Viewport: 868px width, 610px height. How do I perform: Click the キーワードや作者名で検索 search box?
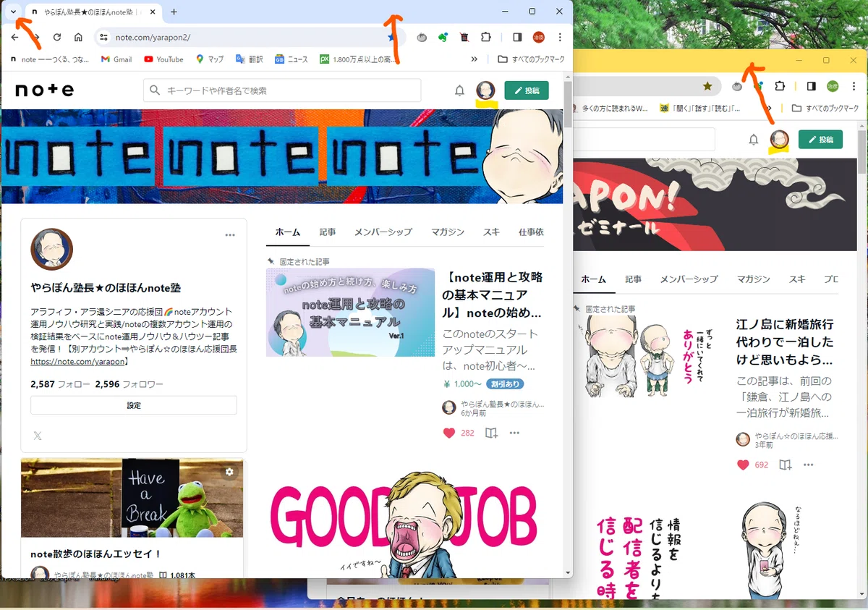pyautogui.click(x=282, y=90)
